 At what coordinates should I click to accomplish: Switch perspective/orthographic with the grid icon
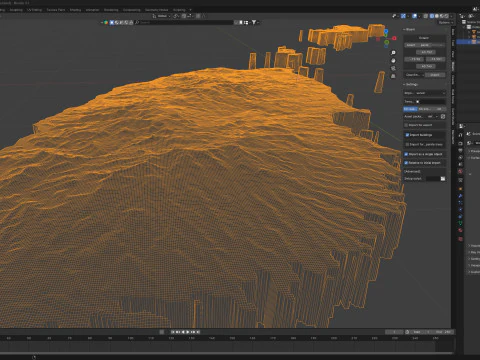393,76
